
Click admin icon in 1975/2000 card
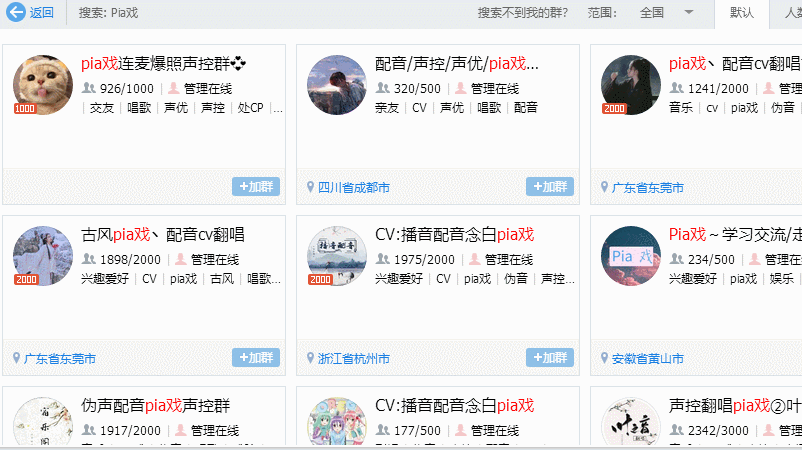pyautogui.click(x=474, y=259)
